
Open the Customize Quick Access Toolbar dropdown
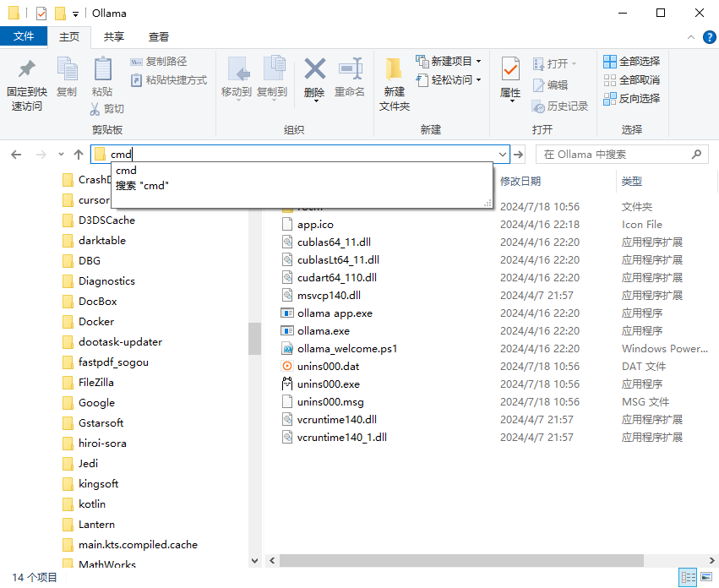click(75, 14)
